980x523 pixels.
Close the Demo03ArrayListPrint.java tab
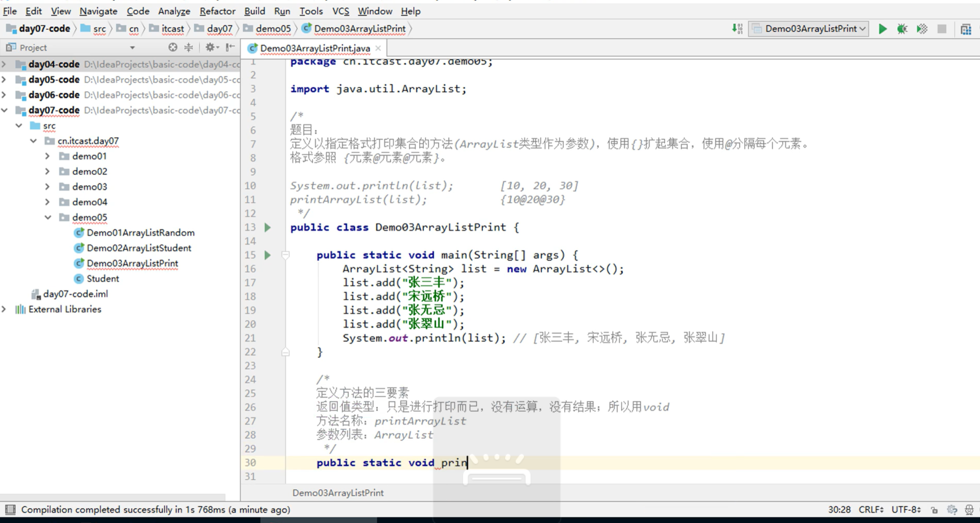tap(378, 48)
